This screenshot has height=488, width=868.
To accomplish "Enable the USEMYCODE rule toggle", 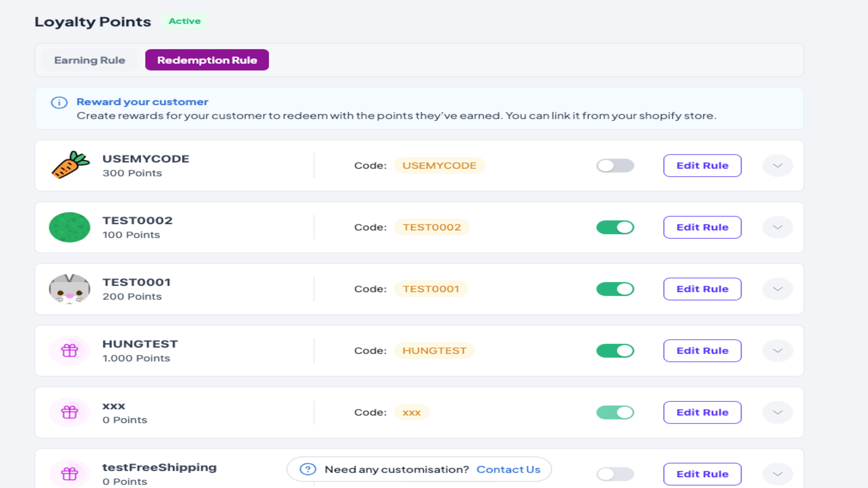I will click(x=615, y=165).
